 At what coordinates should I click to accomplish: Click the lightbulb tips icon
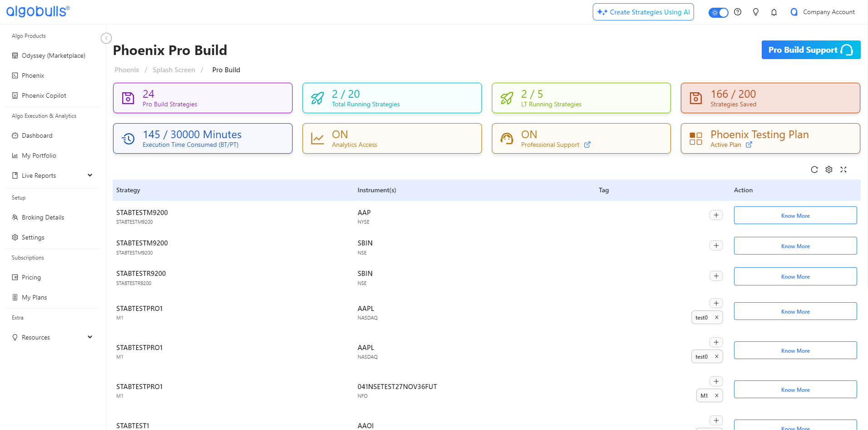pos(756,12)
